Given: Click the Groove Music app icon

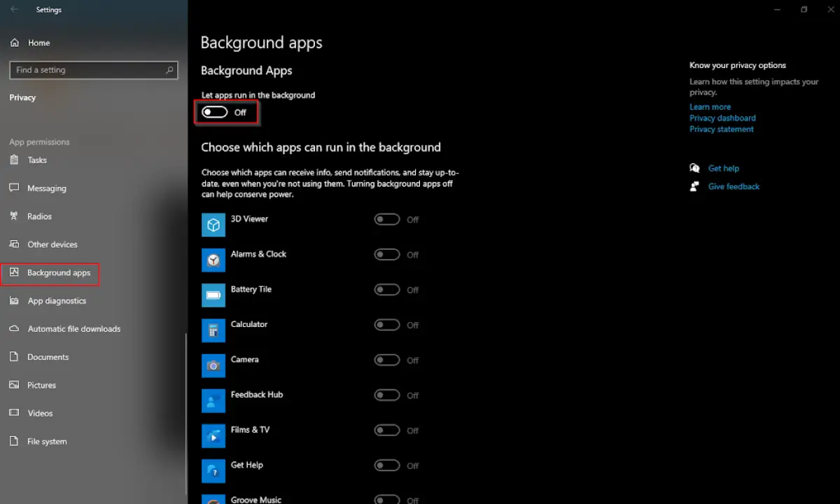Looking at the screenshot, I should coord(213,498).
